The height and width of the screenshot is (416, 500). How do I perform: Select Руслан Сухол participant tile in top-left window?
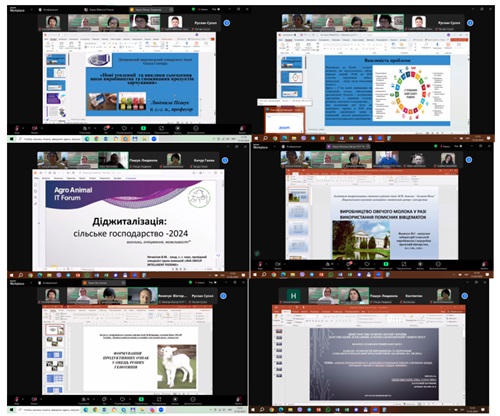tap(206, 23)
